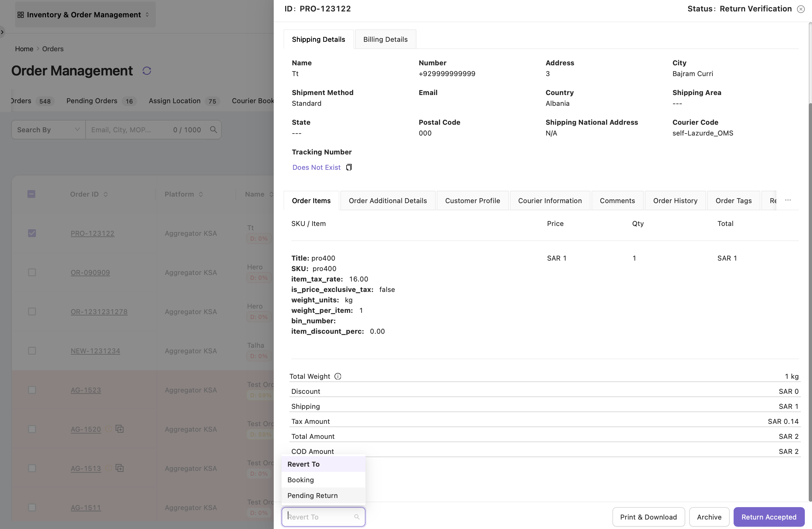Check the AG-1511 row checkbox

click(32, 507)
